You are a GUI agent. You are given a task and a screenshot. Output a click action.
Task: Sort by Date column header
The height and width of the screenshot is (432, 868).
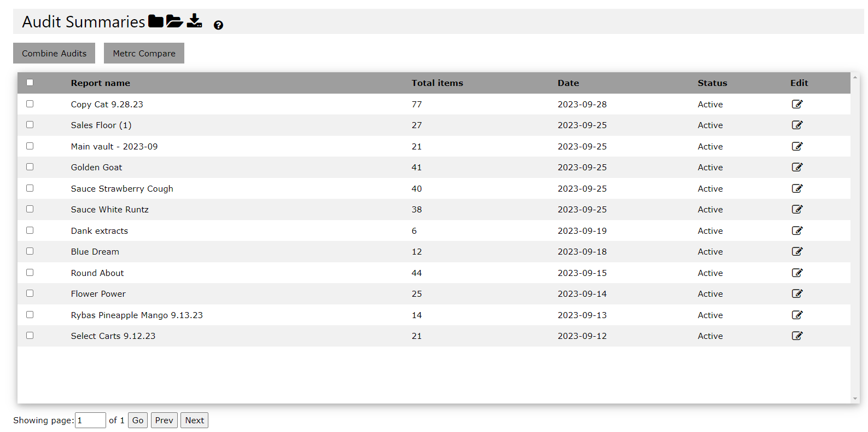[568, 83]
